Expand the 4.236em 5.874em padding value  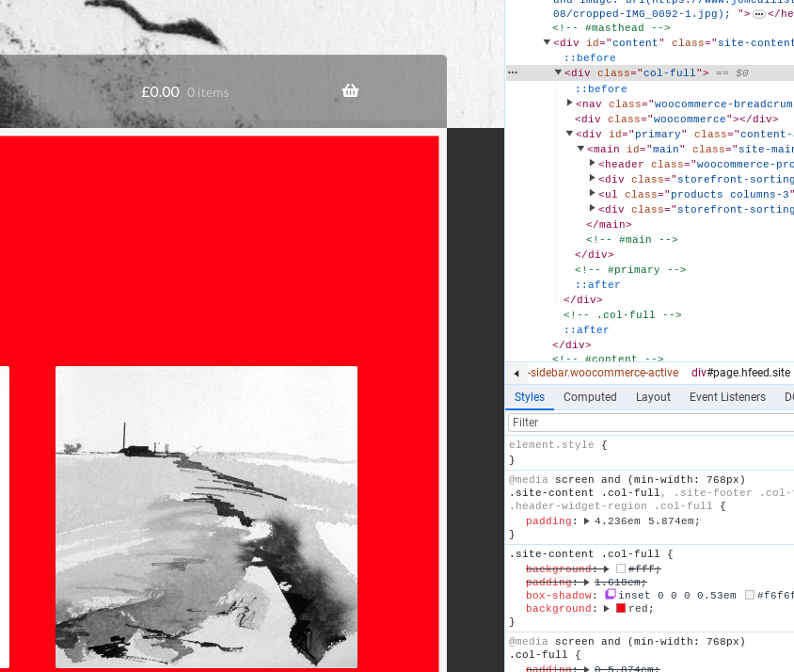point(586,521)
